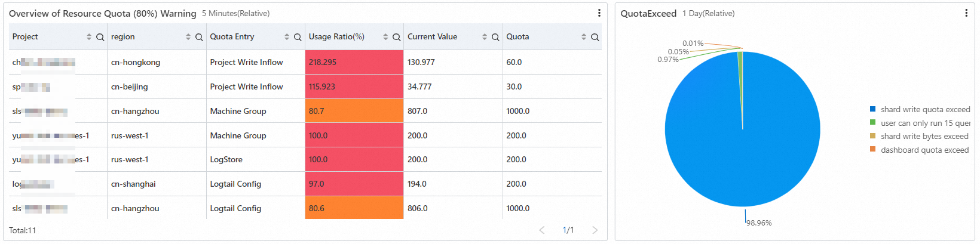Toggle 'shard write quota exceed' legend series
Viewport: 980px width, 244px height.
[924, 109]
